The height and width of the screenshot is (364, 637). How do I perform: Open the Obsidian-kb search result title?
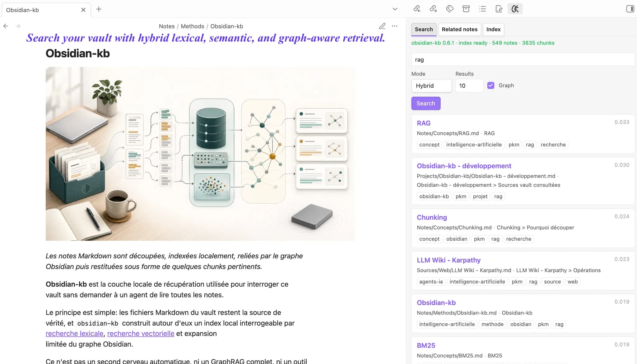coord(436,303)
